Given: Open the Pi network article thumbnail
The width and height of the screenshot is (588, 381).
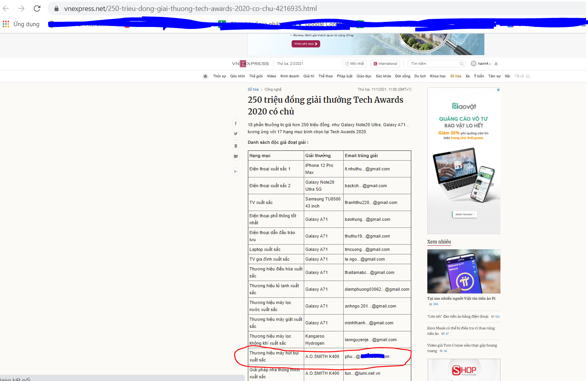Looking at the screenshot, I should point(464,271).
